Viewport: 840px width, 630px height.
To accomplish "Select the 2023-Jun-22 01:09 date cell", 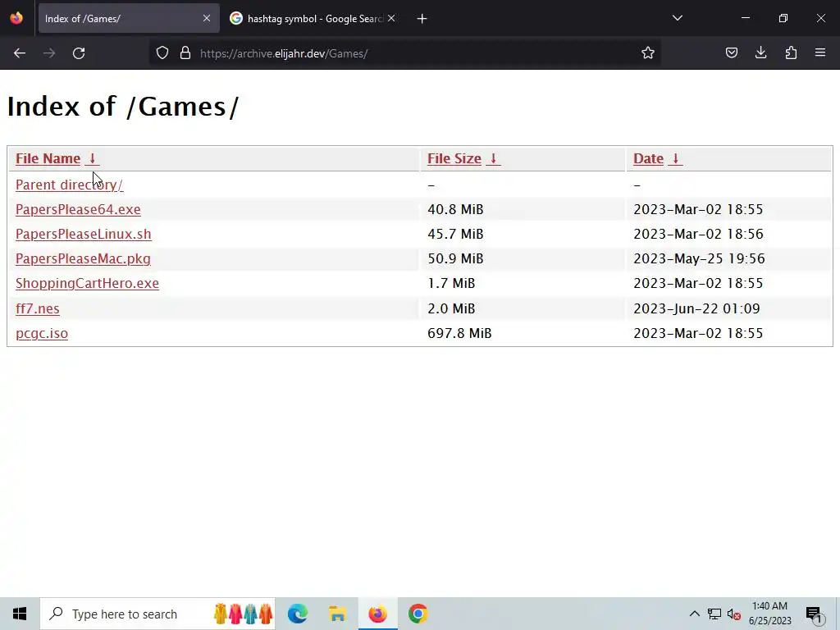I will [x=696, y=308].
